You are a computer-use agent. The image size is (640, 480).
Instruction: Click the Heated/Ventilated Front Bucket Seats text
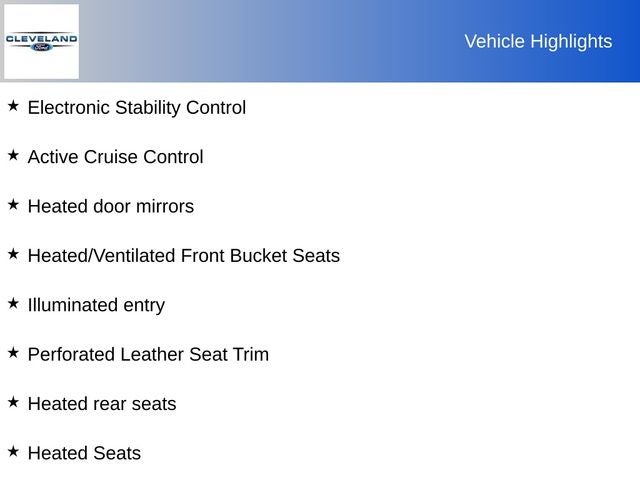(x=184, y=256)
